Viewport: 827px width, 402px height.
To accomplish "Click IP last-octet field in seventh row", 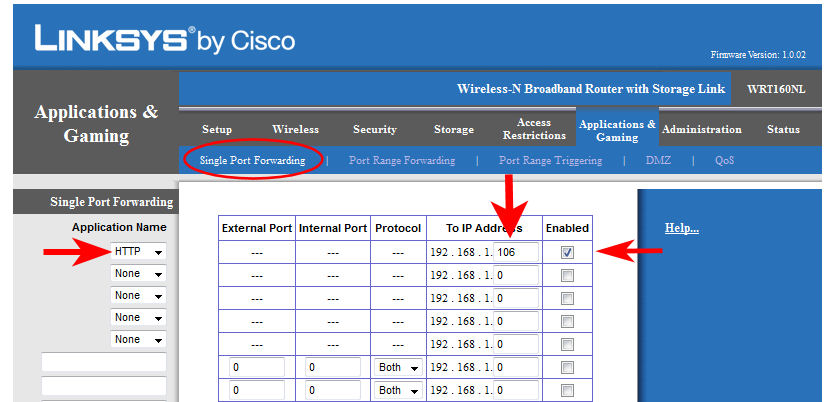I will pyautogui.click(x=516, y=390).
